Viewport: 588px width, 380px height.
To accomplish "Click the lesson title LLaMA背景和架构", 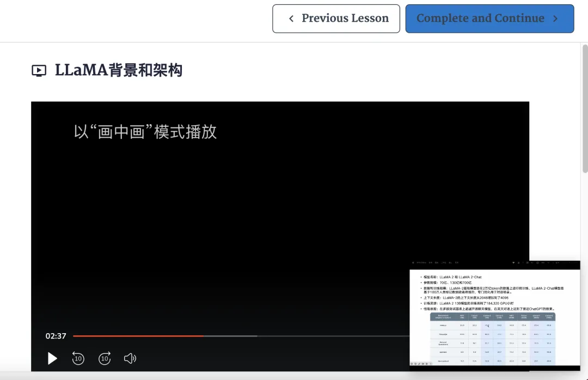I will point(119,71).
